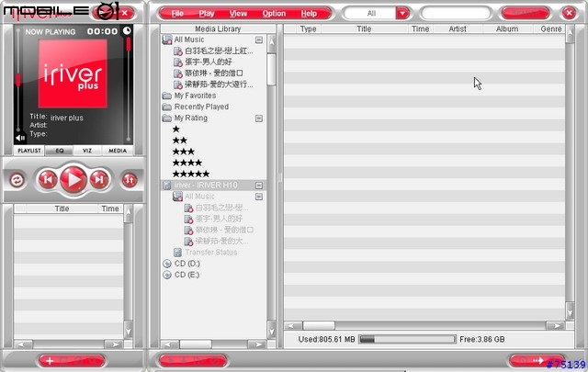588x372 pixels.
Task: Select My Rating folder icon
Action: [x=167, y=118]
